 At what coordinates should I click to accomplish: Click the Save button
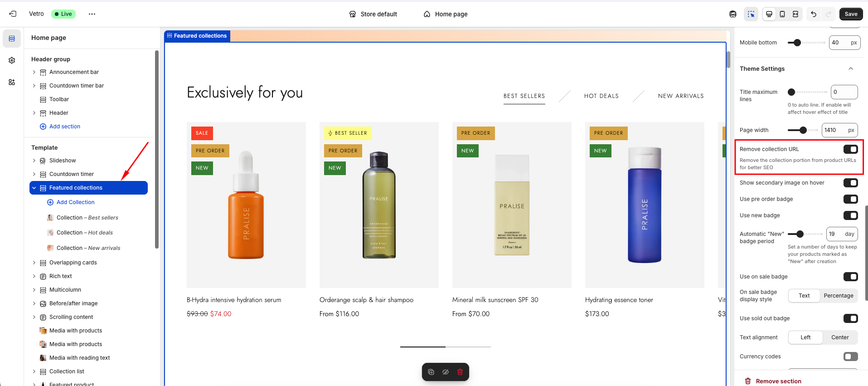(x=851, y=14)
